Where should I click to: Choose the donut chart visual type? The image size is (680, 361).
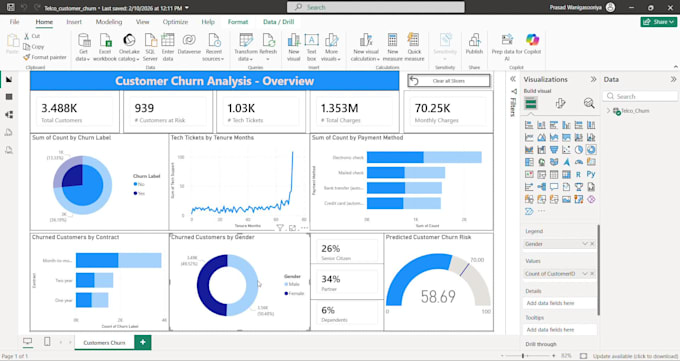pos(591,150)
